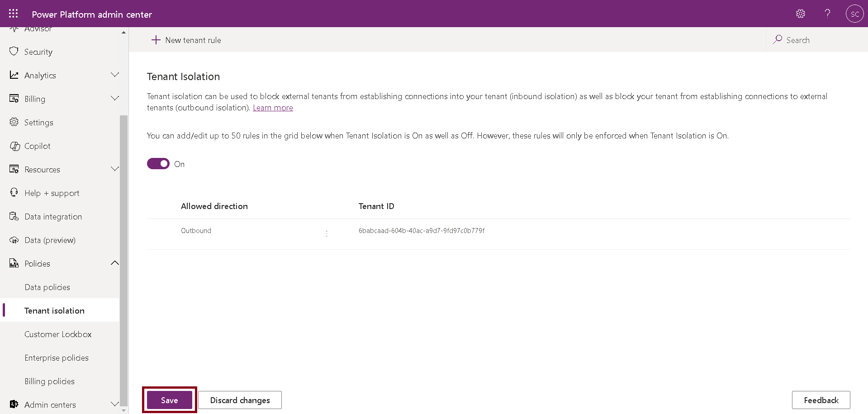The height and width of the screenshot is (414, 868).
Task: Collapse the Policies section chevron
Action: 115,263
